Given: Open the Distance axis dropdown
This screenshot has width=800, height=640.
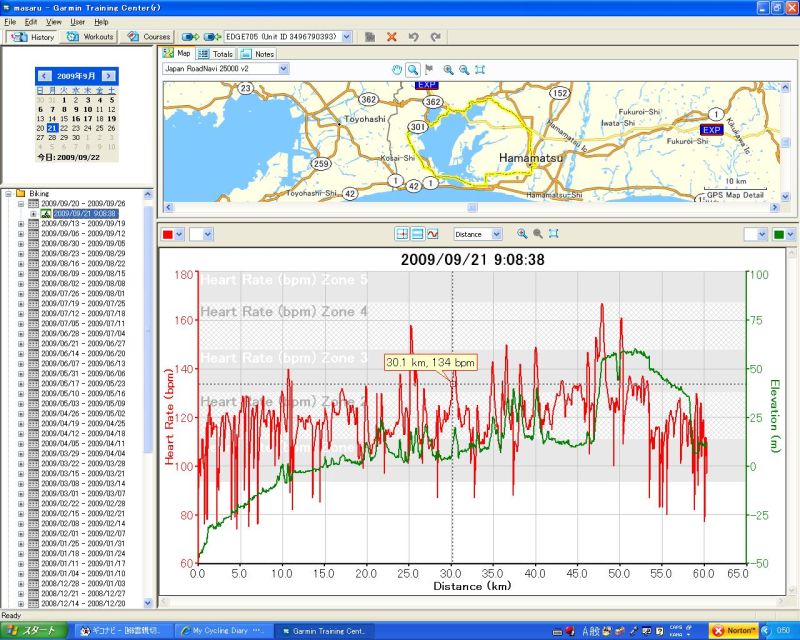Looking at the screenshot, I should coord(496,234).
